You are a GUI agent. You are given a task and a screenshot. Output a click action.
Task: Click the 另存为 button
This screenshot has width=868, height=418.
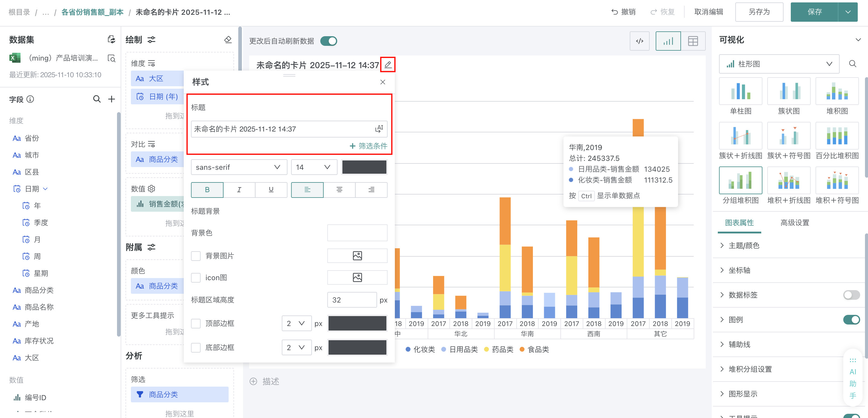tap(759, 12)
